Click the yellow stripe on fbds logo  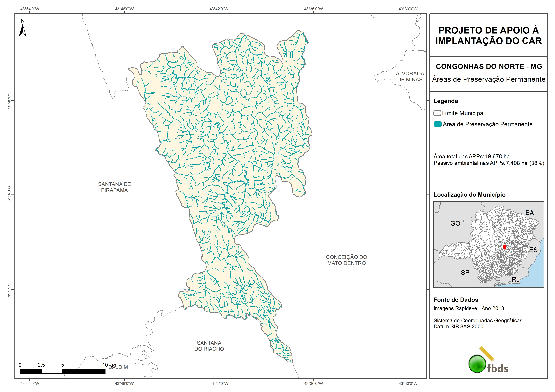487,353
